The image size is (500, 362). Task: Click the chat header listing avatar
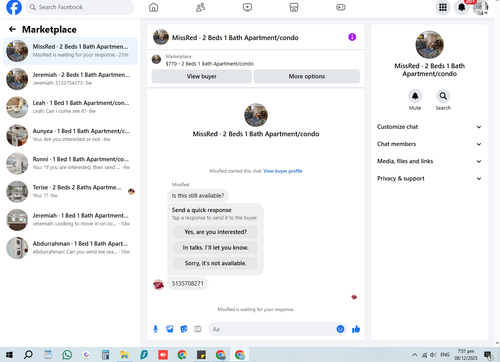[161, 37]
